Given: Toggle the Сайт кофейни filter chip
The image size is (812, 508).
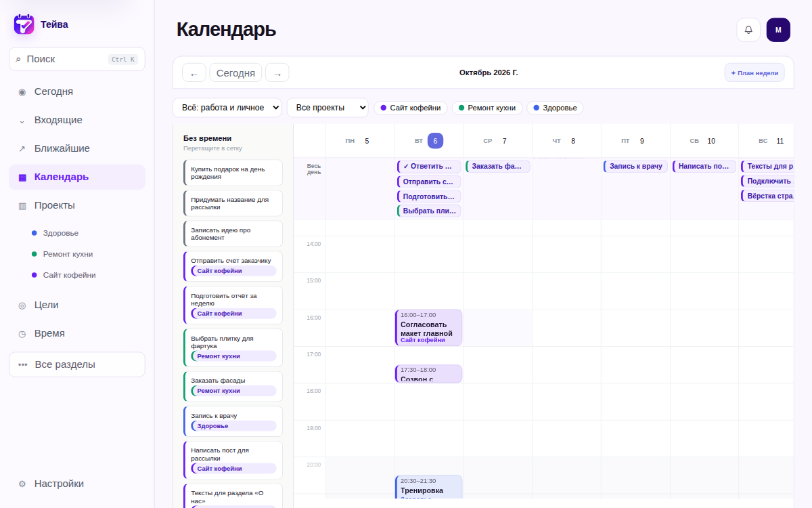Looking at the screenshot, I should click(411, 108).
